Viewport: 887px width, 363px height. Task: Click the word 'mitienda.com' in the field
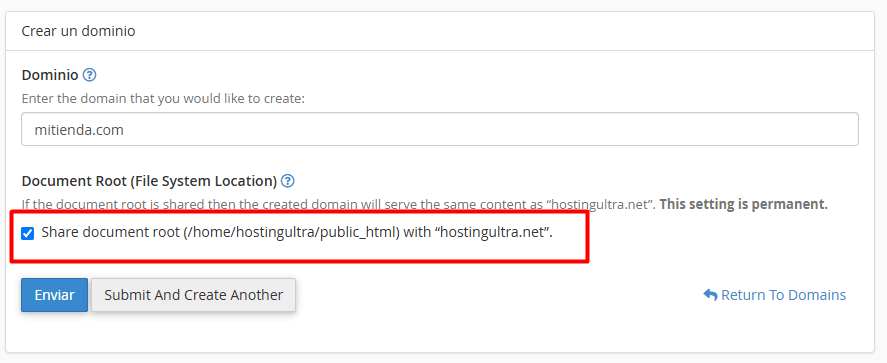(79, 130)
